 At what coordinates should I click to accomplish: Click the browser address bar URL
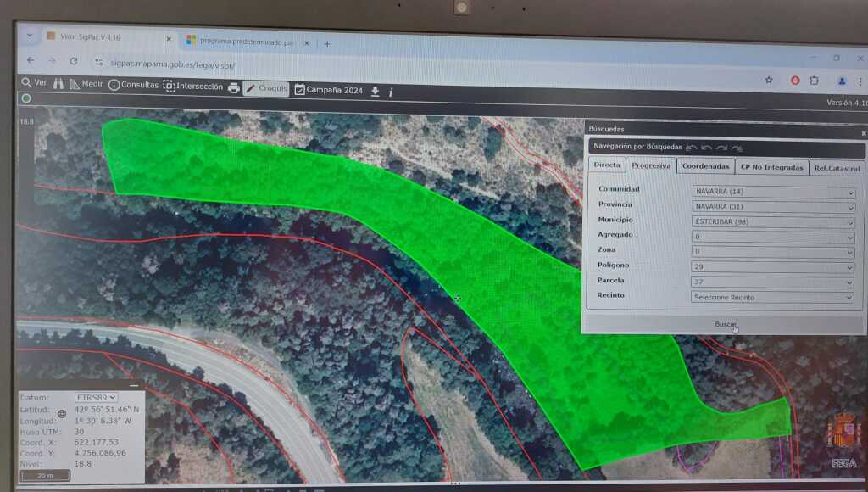tap(173, 64)
